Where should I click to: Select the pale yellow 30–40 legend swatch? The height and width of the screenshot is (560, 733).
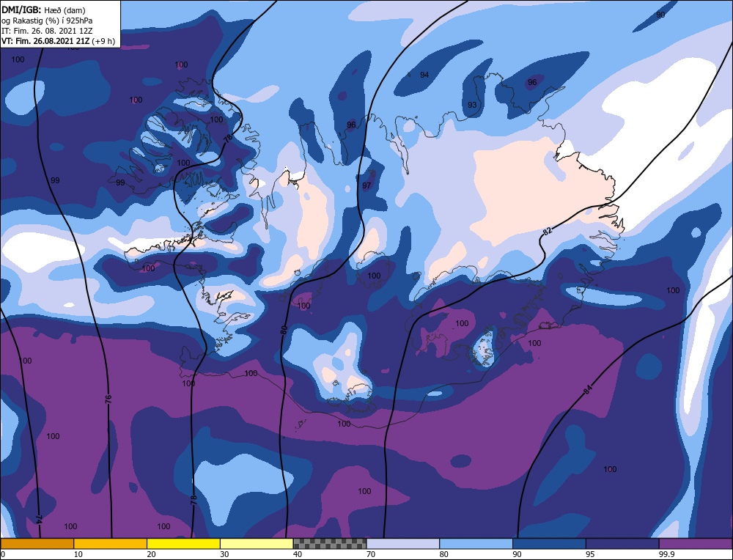(x=257, y=543)
